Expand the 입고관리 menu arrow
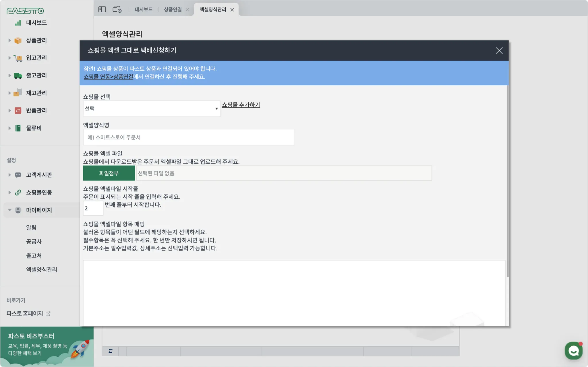 tap(9, 58)
